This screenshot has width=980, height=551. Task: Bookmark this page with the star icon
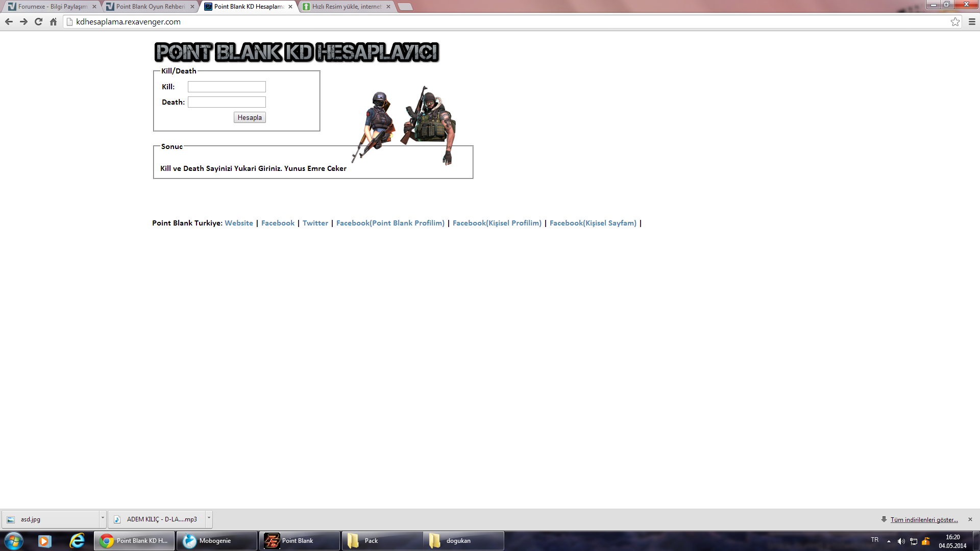click(x=955, y=22)
